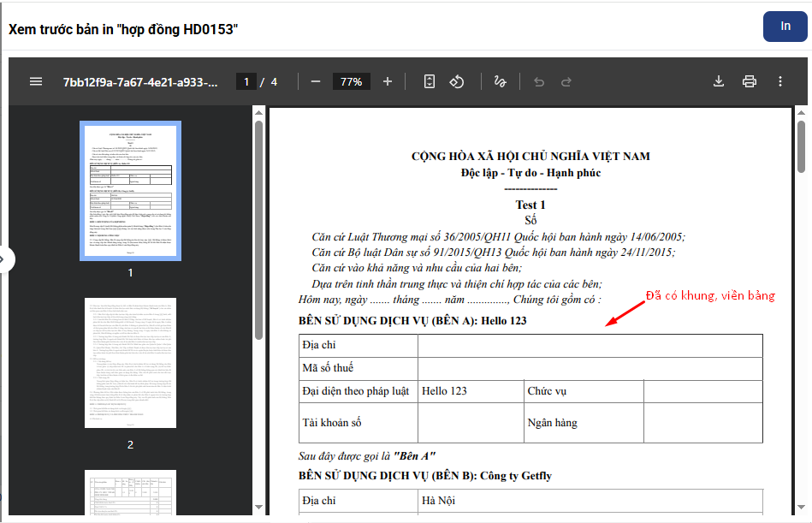The height and width of the screenshot is (523, 812).
Task: Rotate the document counterclockwise
Action: pos(457,81)
